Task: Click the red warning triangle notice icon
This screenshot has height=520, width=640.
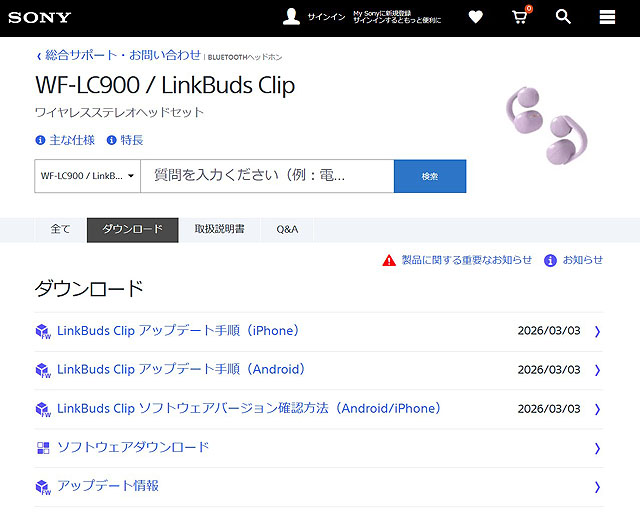Action: tap(389, 260)
